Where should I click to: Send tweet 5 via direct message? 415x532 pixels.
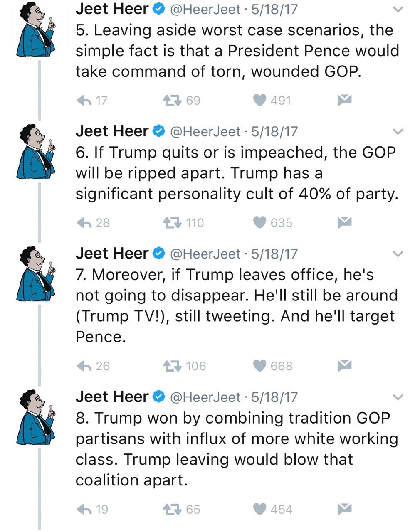(345, 100)
